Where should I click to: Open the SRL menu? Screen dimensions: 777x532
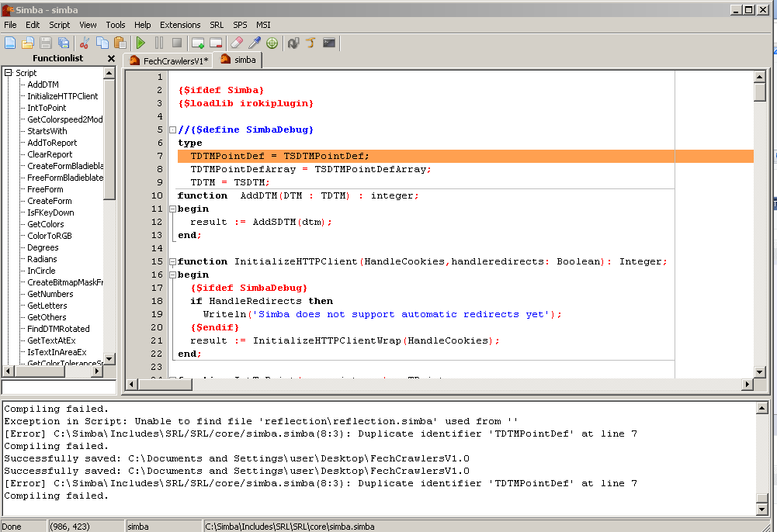pyautogui.click(x=217, y=25)
